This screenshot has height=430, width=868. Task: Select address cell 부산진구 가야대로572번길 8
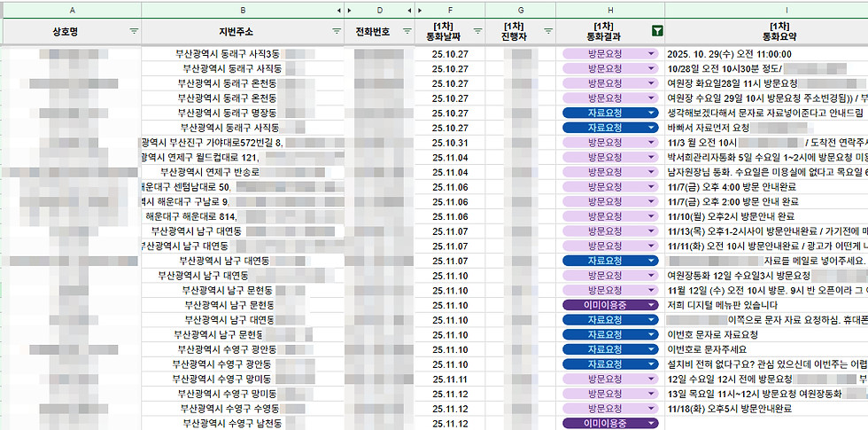pyautogui.click(x=243, y=143)
